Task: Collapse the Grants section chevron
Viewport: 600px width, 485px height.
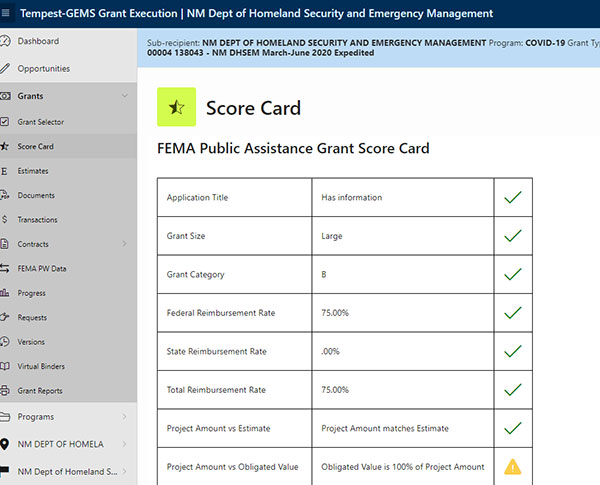Action: click(x=124, y=96)
